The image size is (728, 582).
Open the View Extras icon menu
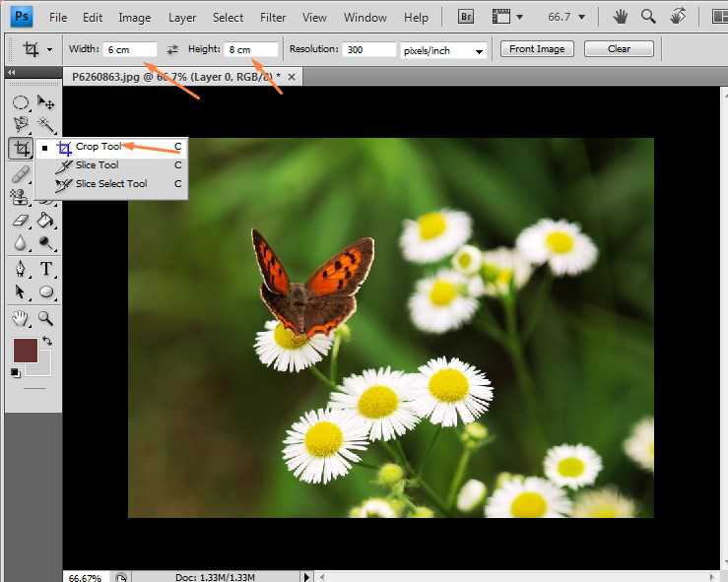click(x=507, y=17)
